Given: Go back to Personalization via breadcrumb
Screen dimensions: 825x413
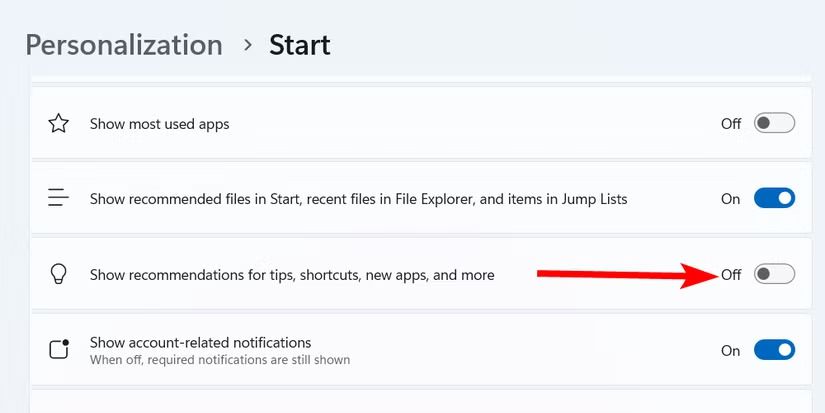Looking at the screenshot, I should tap(124, 45).
